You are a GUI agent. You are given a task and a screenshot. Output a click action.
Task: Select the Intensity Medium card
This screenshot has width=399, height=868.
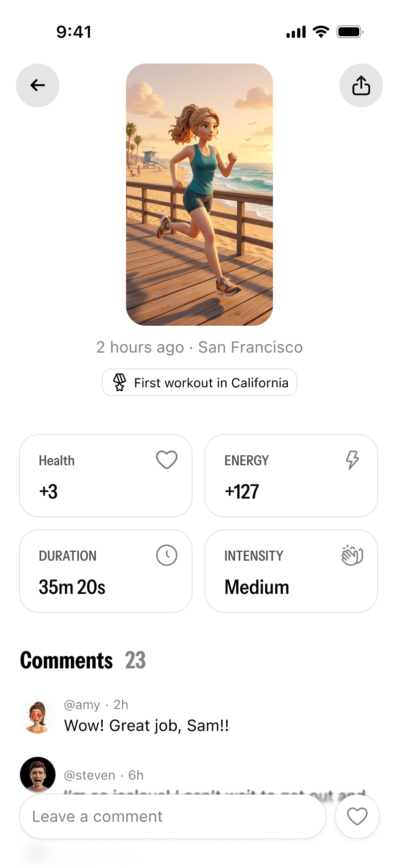point(291,571)
